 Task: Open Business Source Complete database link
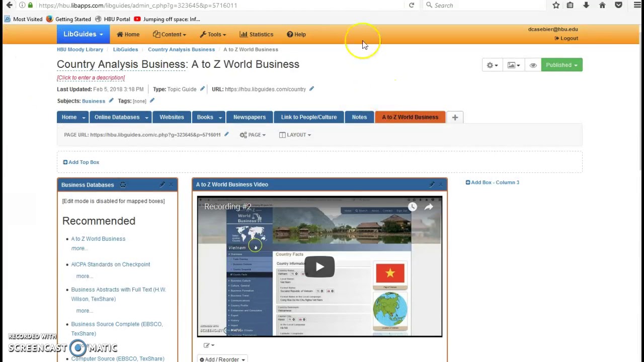(x=117, y=329)
